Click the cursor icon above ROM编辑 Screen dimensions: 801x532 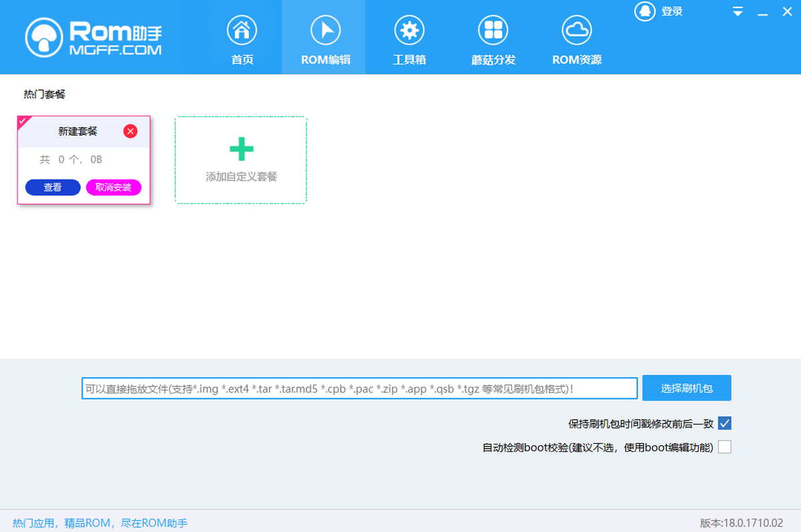[326, 29]
